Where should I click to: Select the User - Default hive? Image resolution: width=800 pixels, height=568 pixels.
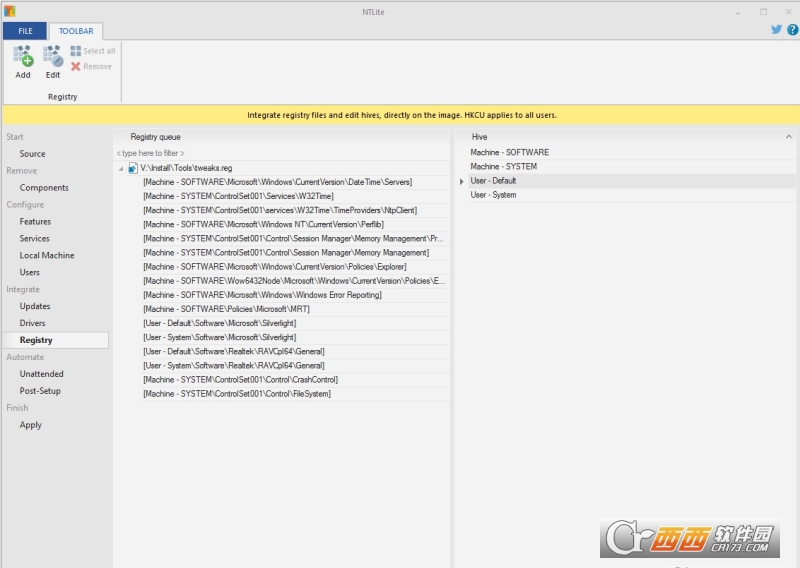pos(632,181)
